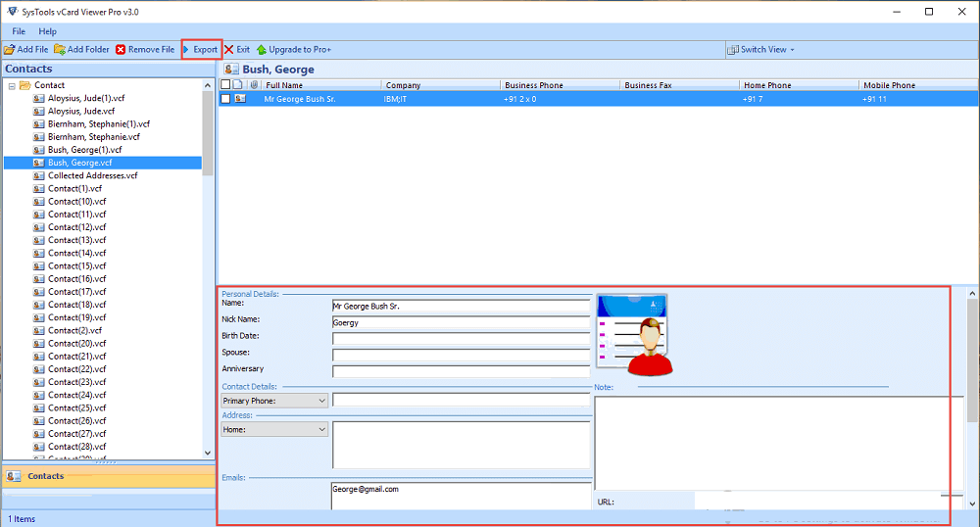Click the vCard icon beside Contact(10).vcf
This screenshot has width=980, height=527.
[x=39, y=202]
